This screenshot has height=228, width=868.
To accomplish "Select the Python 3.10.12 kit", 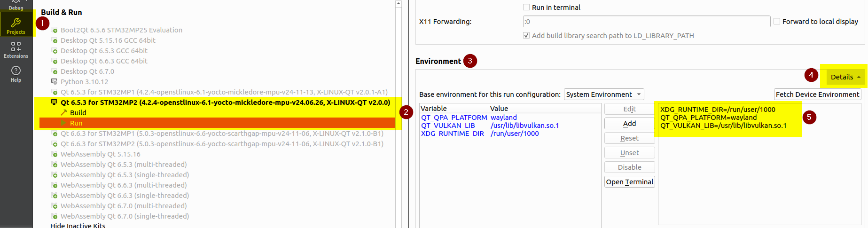I will 84,82.
